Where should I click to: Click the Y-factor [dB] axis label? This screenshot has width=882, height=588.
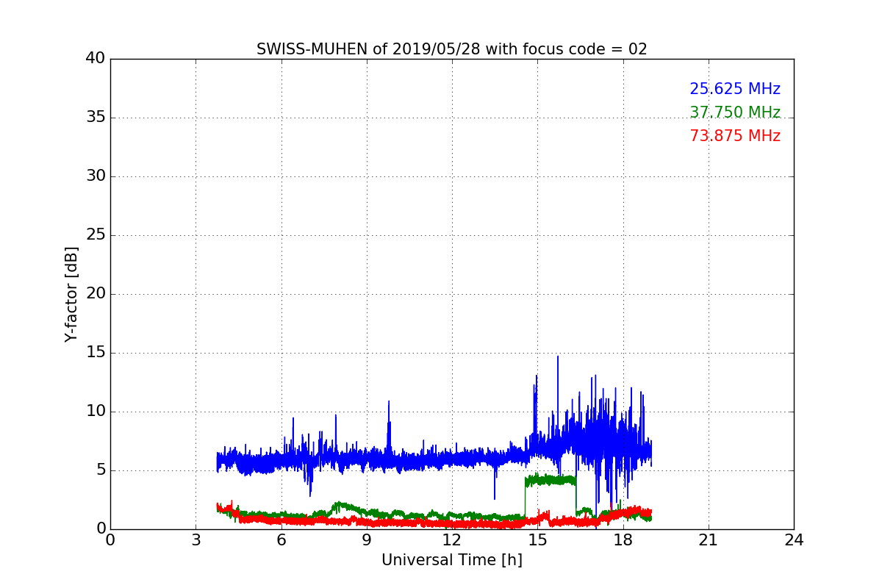71,294
